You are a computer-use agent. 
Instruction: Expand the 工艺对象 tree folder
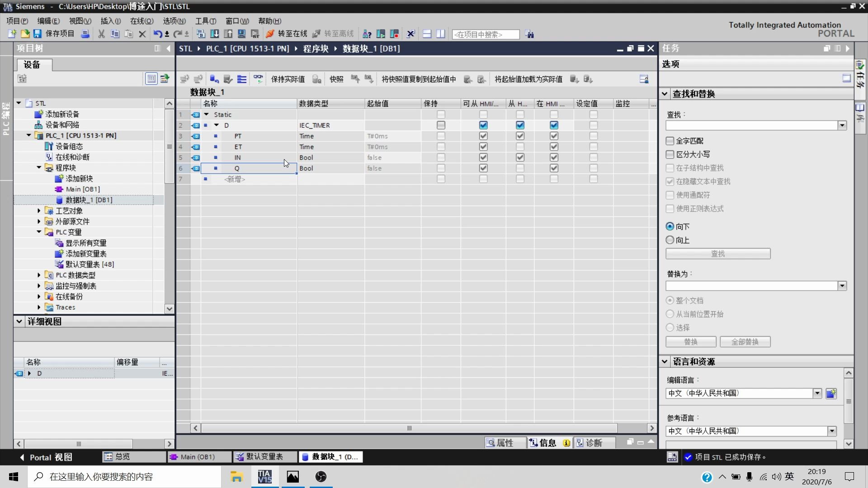tap(39, 211)
